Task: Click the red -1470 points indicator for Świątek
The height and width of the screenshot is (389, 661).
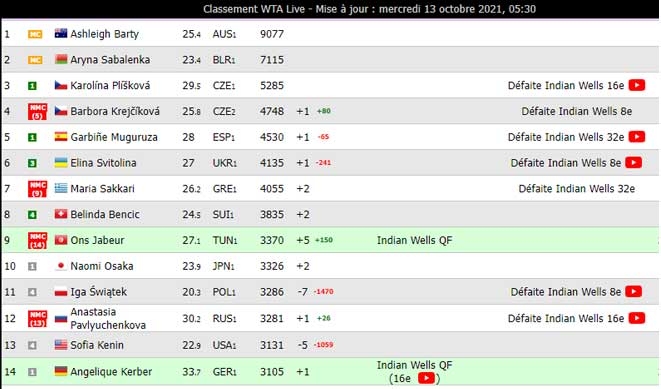Action: (x=323, y=292)
